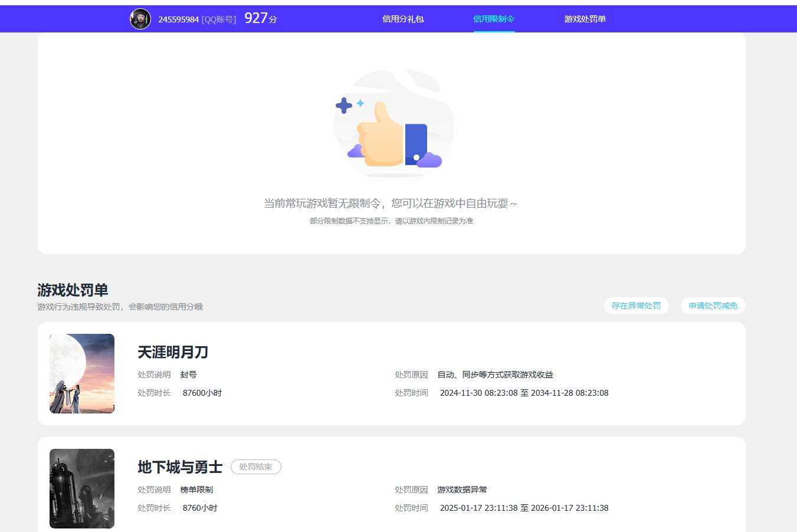The height and width of the screenshot is (532, 797).
Task: Click the 自动、同步等方式获取游戏收益 reason text
Action: (x=496, y=375)
